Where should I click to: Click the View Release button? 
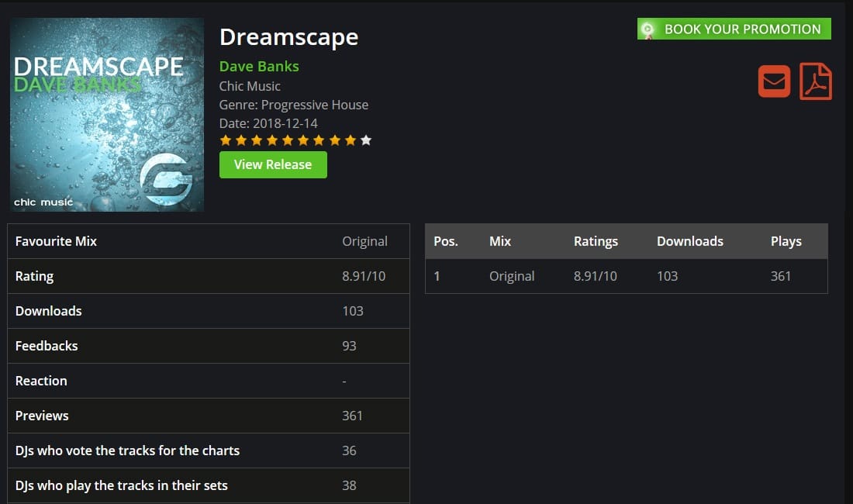click(273, 164)
